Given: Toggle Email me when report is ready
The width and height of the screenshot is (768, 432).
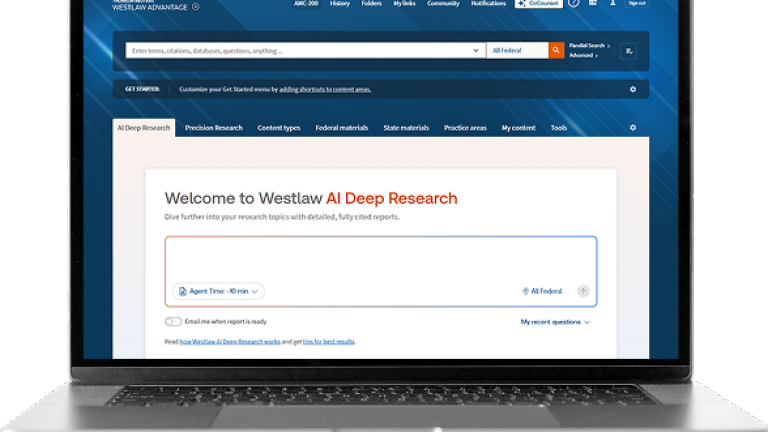Looking at the screenshot, I should point(174,322).
